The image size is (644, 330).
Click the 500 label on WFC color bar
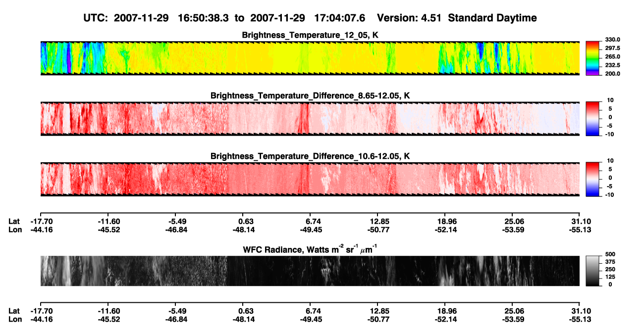point(610,254)
